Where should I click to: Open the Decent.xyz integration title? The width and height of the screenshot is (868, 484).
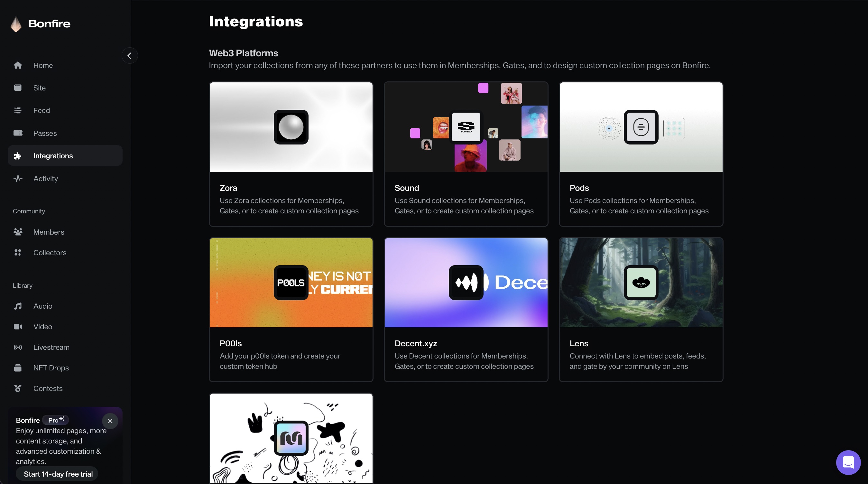click(415, 343)
